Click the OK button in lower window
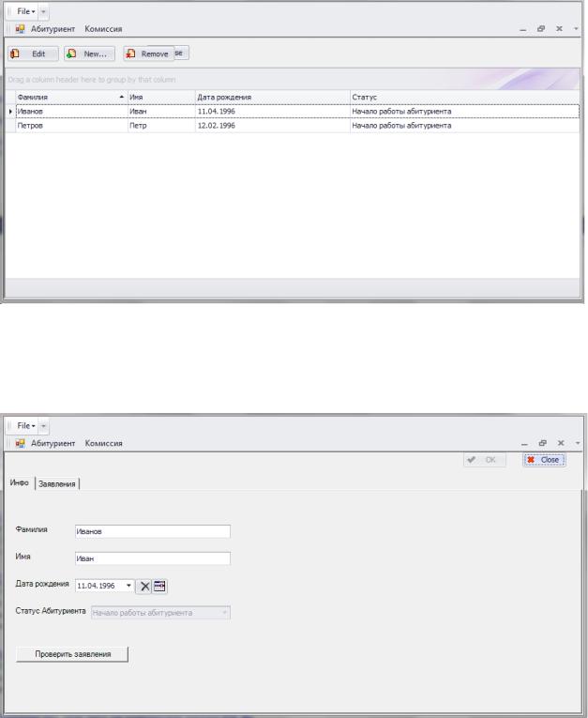Image resolution: width=588 pixels, height=718 pixels. pos(485,460)
